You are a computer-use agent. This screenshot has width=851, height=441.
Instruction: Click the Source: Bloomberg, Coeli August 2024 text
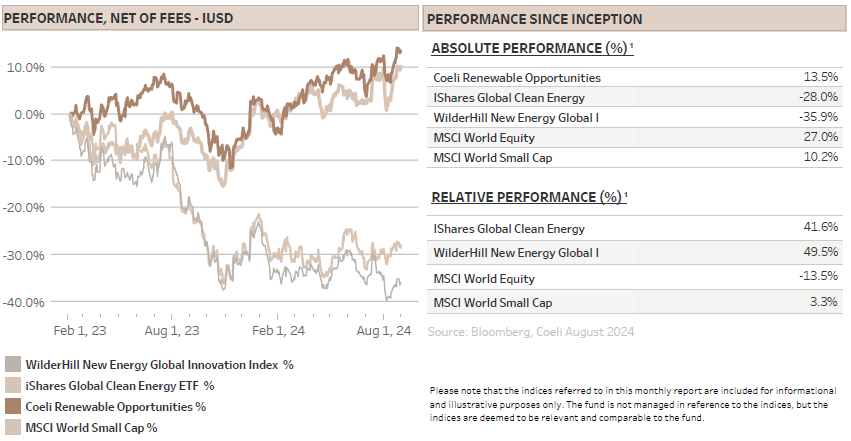point(531,331)
